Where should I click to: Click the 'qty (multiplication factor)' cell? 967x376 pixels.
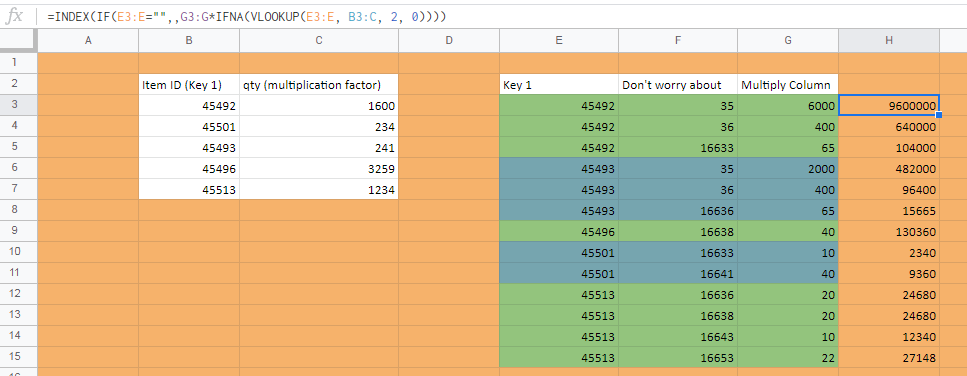319,84
